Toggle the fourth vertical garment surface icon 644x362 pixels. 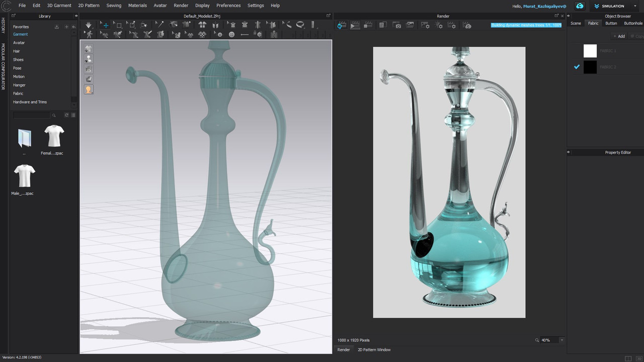89,79
